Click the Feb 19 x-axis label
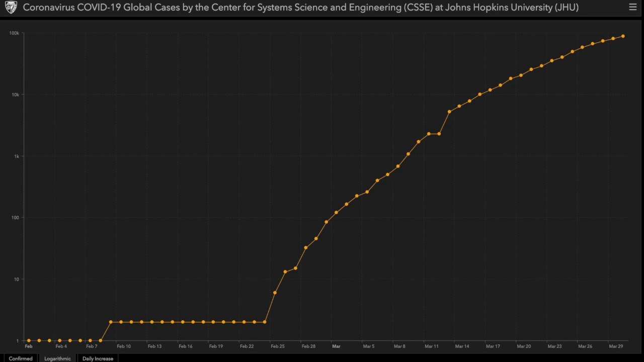644x362 pixels. (x=216, y=346)
